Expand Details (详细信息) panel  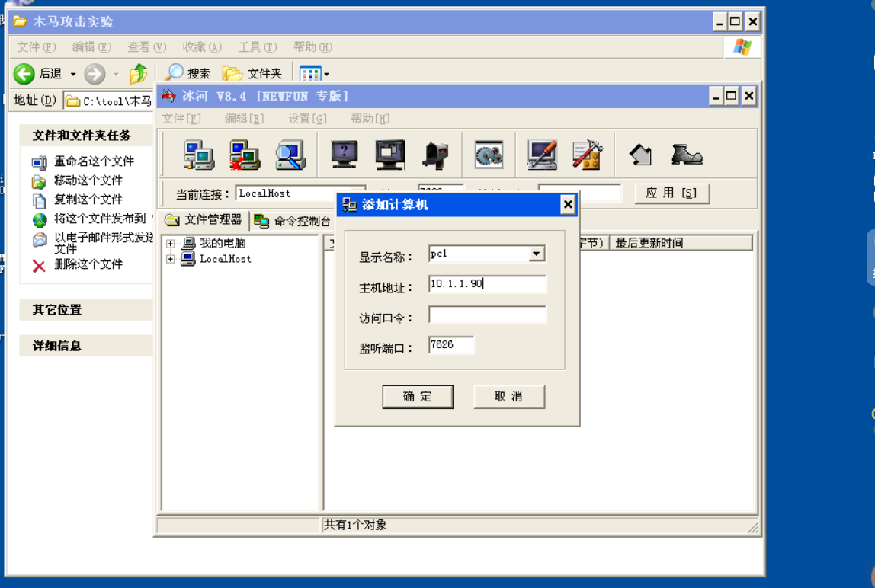(86, 346)
